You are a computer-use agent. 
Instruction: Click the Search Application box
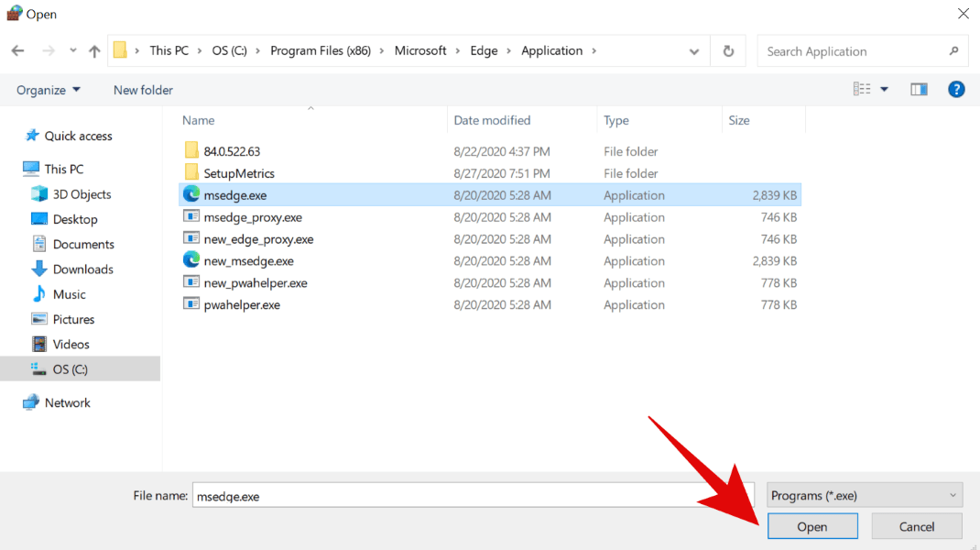click(x=852, y=51)
